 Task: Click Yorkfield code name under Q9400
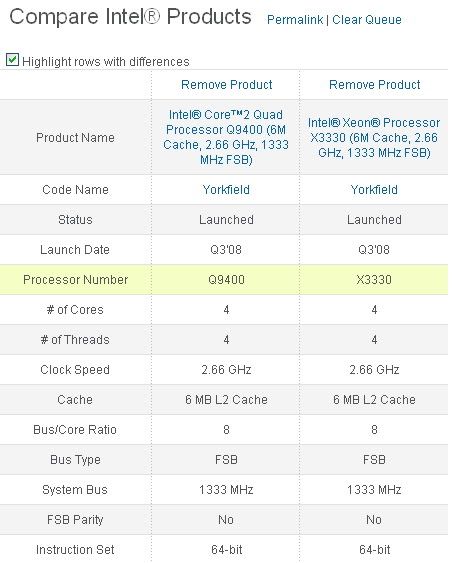pyautogui.click(x=226, y=190)
